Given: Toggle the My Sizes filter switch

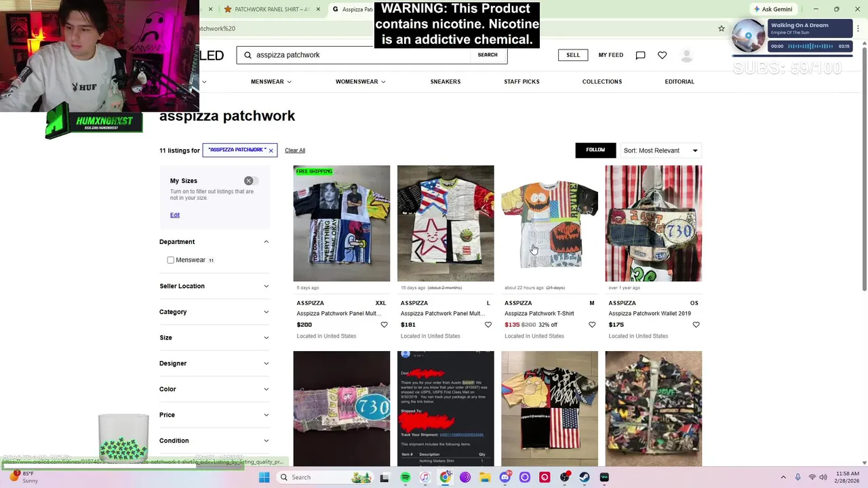Looking at the screenshot, I should [251, 181].
